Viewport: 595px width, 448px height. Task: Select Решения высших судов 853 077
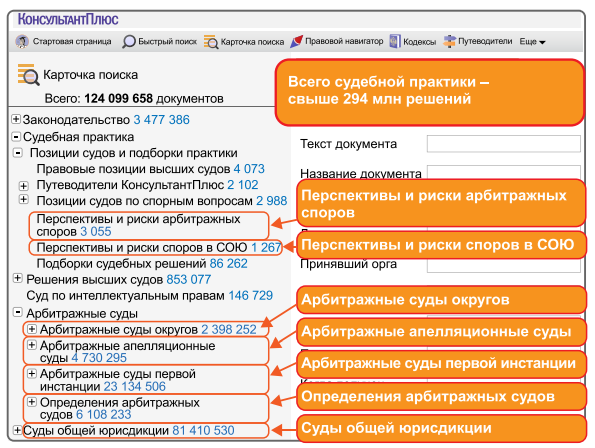[118, 280]
